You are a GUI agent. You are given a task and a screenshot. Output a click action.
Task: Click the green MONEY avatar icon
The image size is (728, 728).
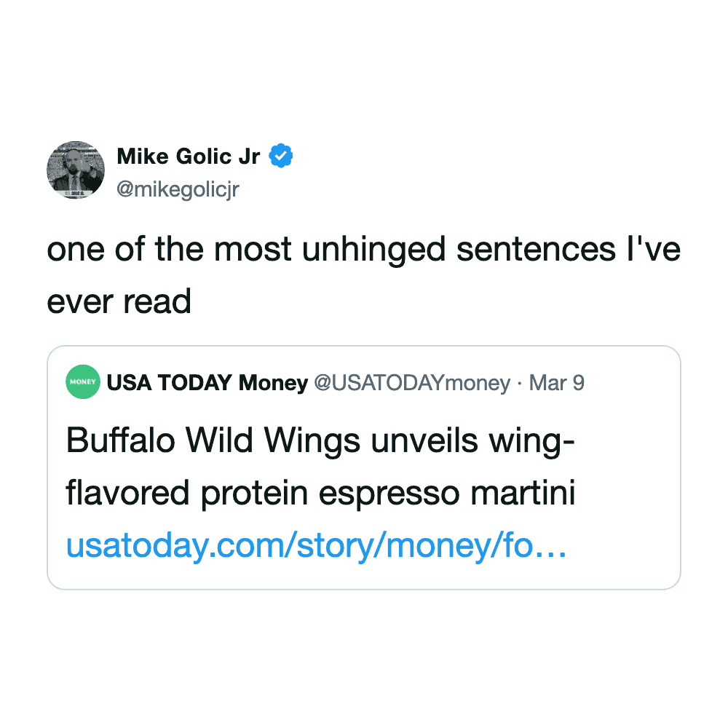pyautogui.click(x=83, y=381)
